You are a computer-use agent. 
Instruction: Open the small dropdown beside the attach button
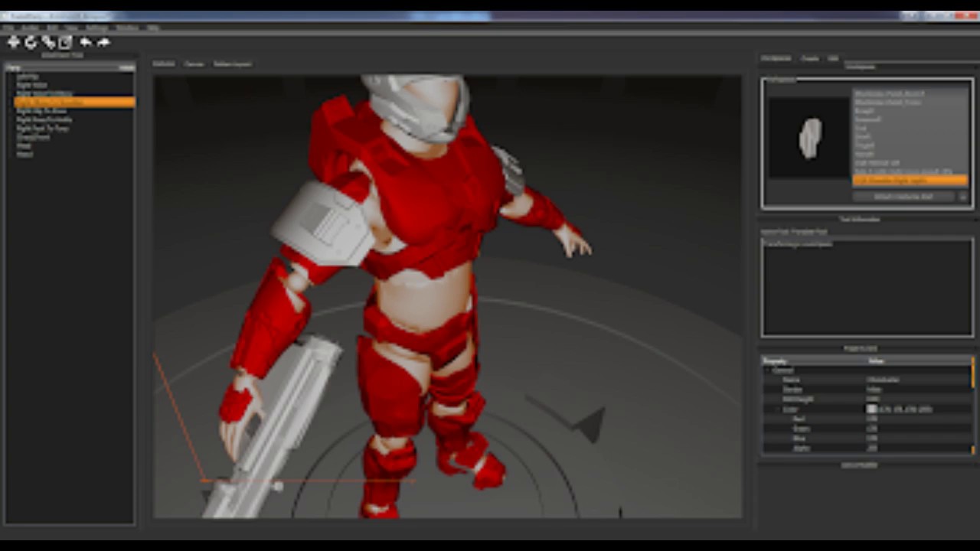tap(963, 197)
